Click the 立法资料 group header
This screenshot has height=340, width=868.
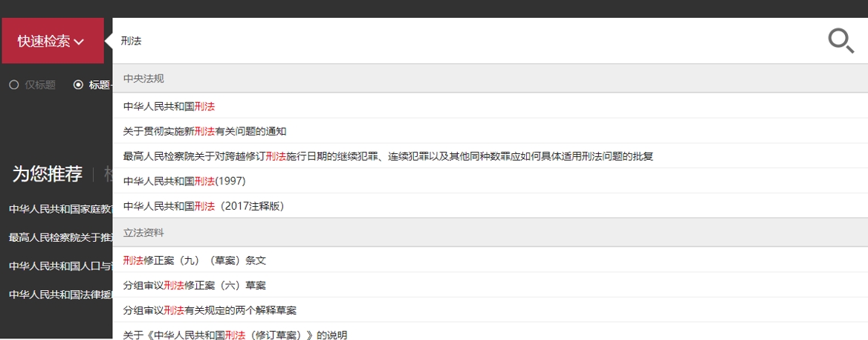click(490, 233)
